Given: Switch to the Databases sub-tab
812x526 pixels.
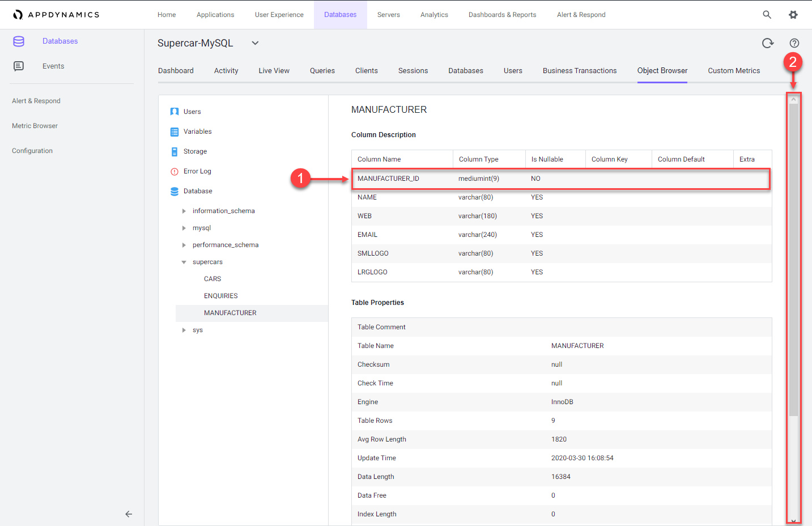Looking at the screenshot, I should (x=466, y=71).
